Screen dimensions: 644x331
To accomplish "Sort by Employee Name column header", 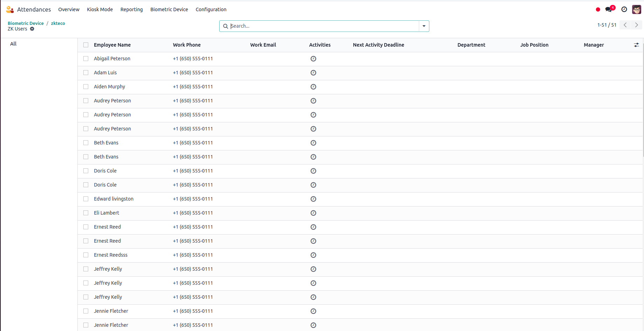I will pyautogui.click(x=112, y=45).
